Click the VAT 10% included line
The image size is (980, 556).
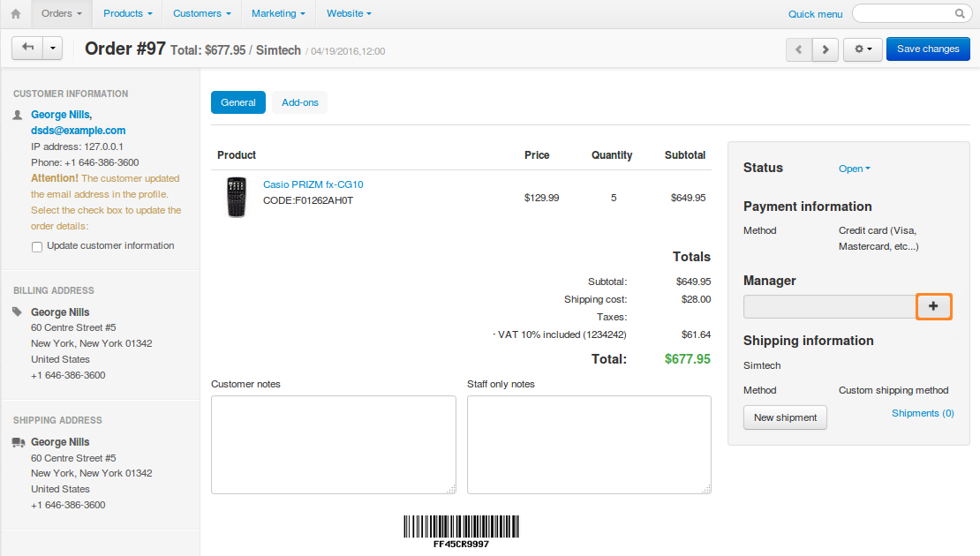(x=560, y=334)
